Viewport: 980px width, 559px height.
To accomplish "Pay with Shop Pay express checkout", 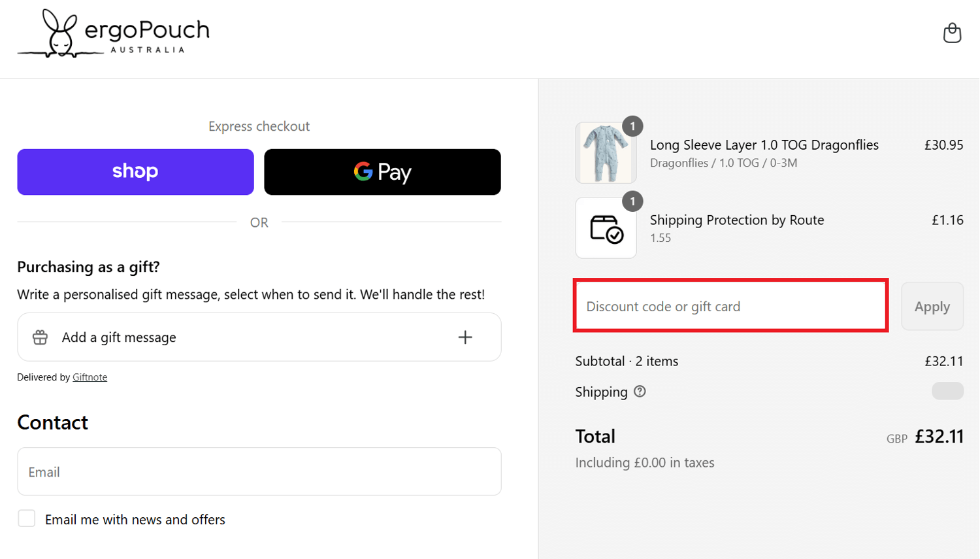I will (135, 172).
